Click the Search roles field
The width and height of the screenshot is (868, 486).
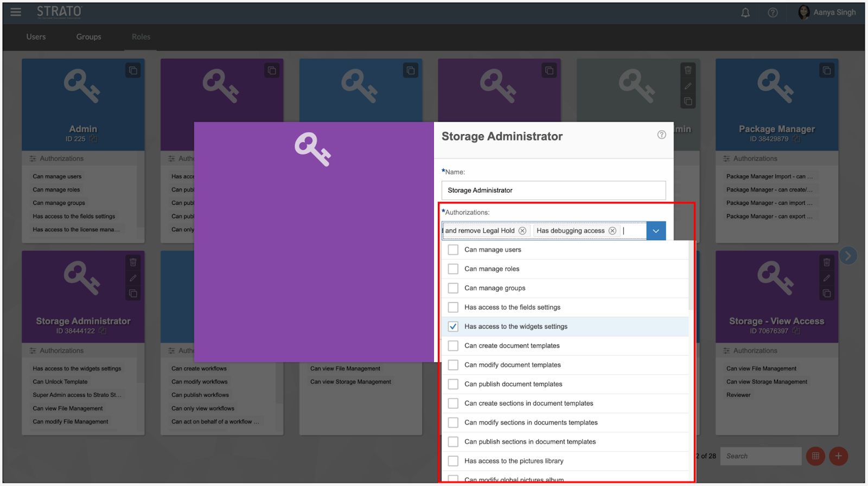click(x=761, y=456)
